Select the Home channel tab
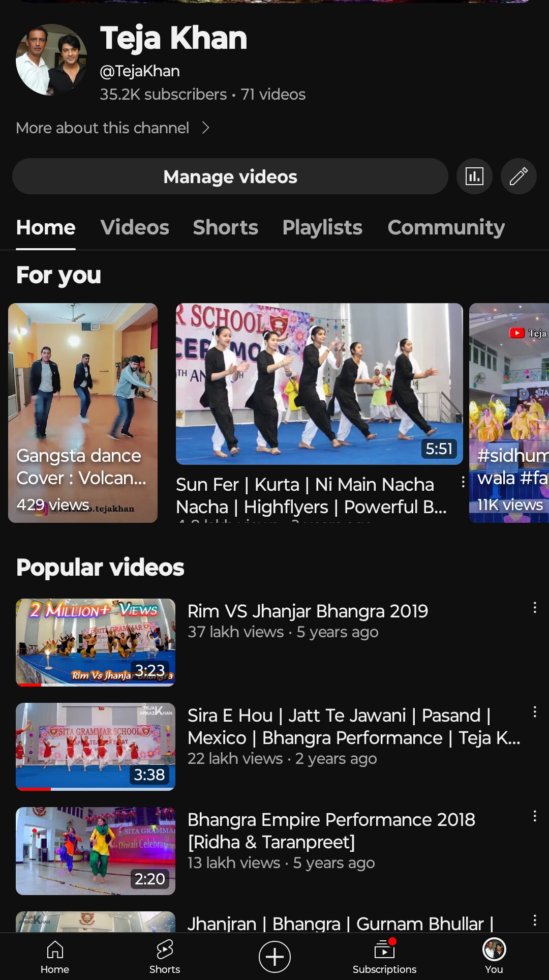549x980 pixels. (x=46, y=227)
